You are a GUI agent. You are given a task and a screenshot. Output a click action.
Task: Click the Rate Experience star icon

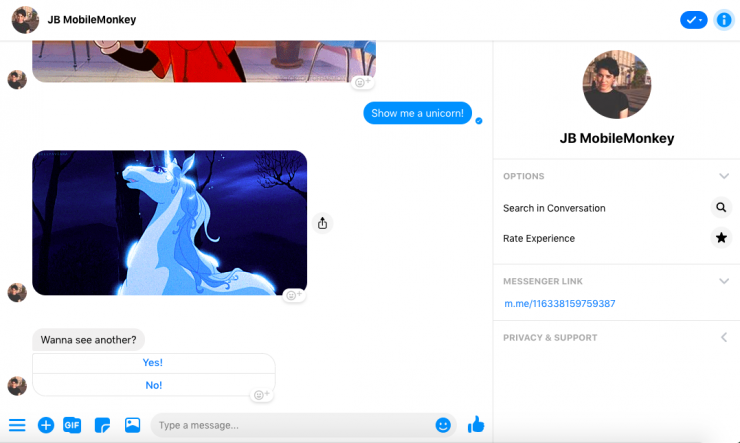721,238
